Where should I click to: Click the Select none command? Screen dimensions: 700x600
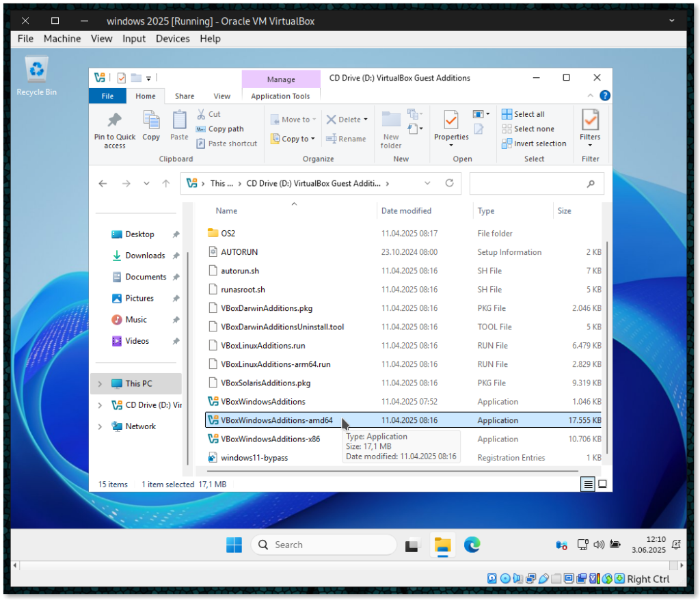coord(528,129)
